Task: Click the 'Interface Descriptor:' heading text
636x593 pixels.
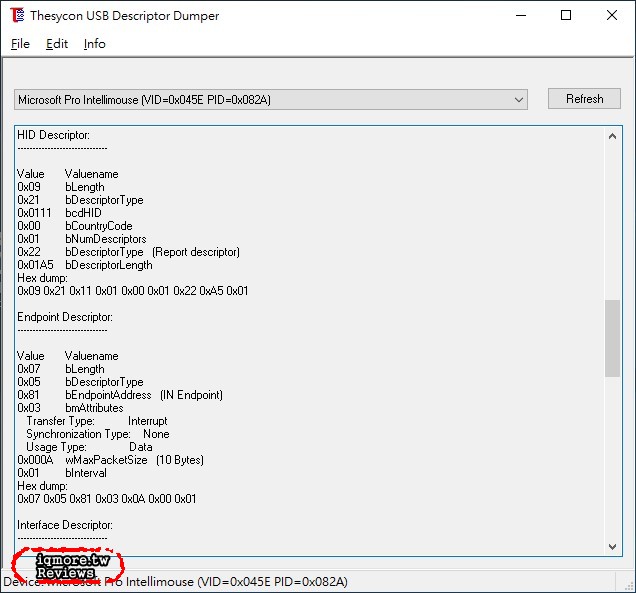Action: 65,525
